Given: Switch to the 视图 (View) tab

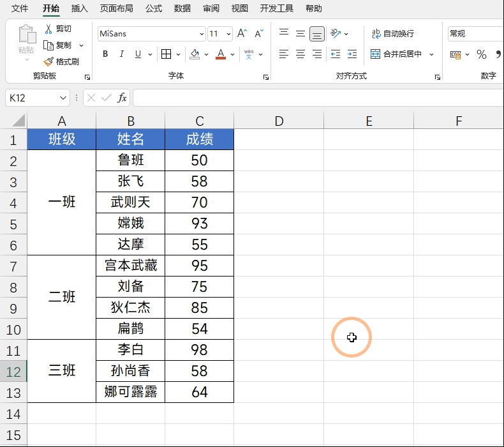Looking at the screenshot, I should click(240, 9).
